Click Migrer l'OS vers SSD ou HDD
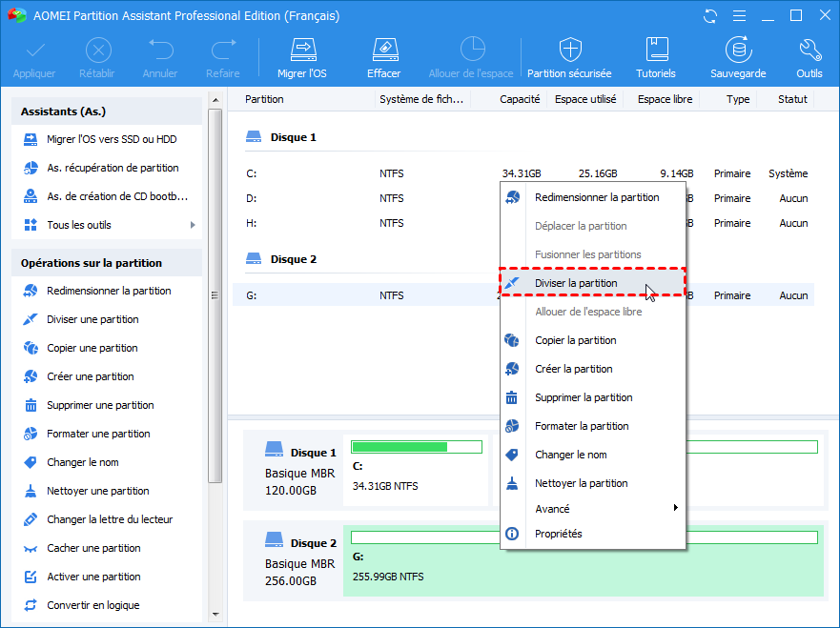840x628 pixels. pos(112,139)
